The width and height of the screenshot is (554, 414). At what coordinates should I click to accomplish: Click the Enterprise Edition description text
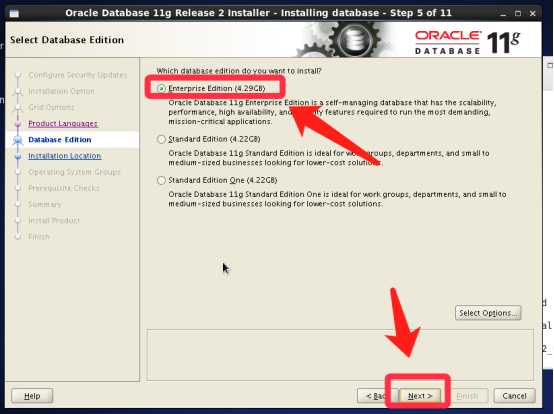click(x=332, y=112)
